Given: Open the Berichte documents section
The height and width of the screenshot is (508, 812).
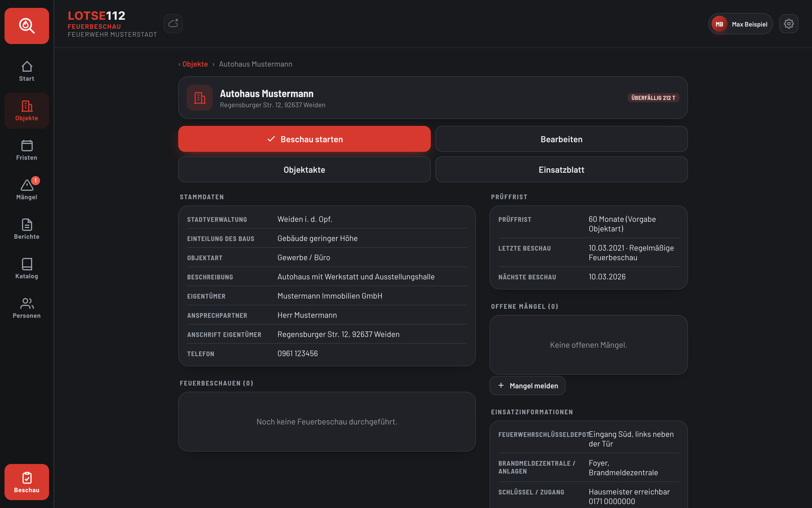Looking at the screenshot, I should coord(27,229).
